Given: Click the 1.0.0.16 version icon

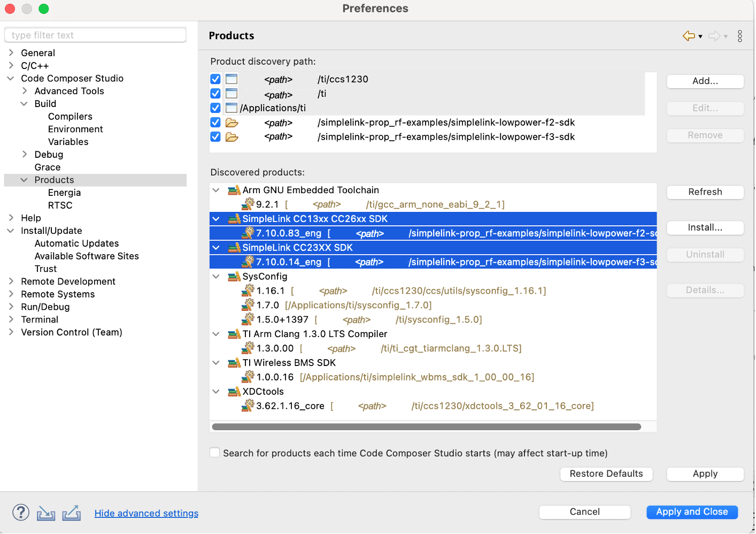Looking at the screenshot, I should (x=248, y=377).
